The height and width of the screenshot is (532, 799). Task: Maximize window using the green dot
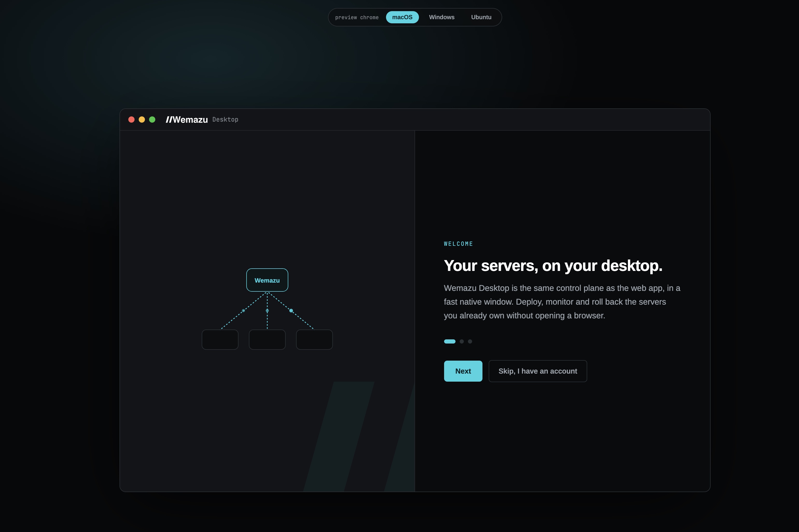(152, 120)
